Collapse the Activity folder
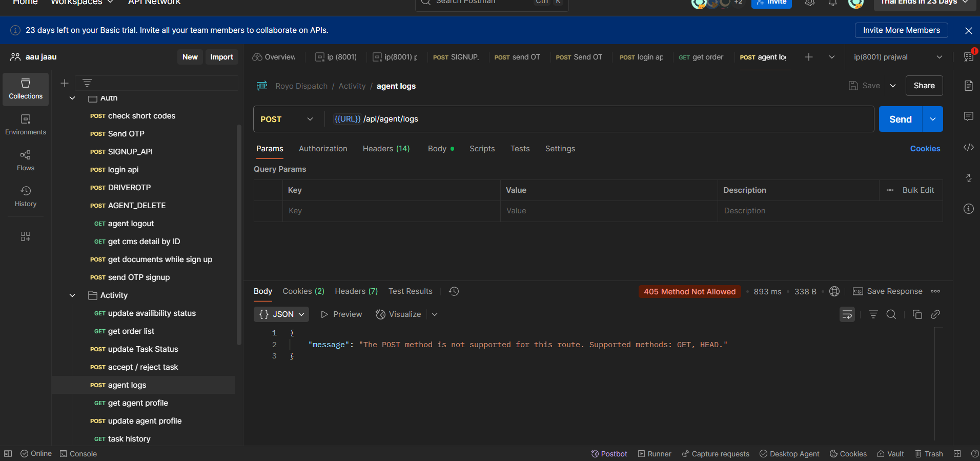 point(72,295)
